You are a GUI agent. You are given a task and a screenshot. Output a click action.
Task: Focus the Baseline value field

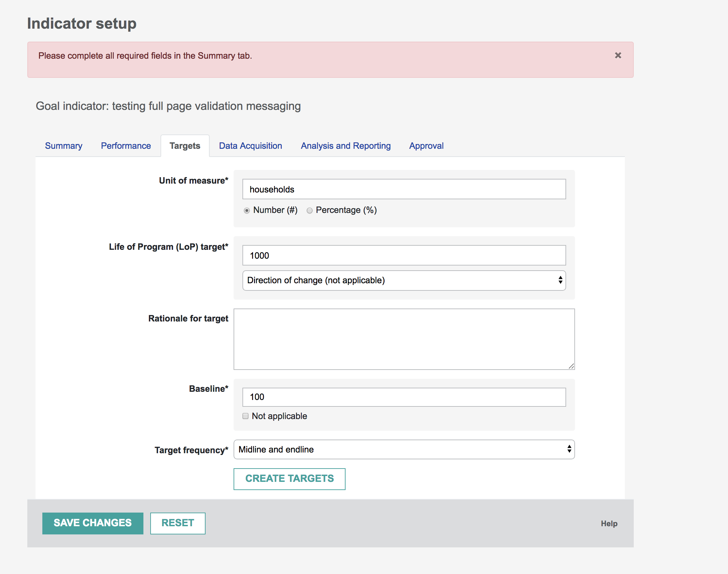404,397
